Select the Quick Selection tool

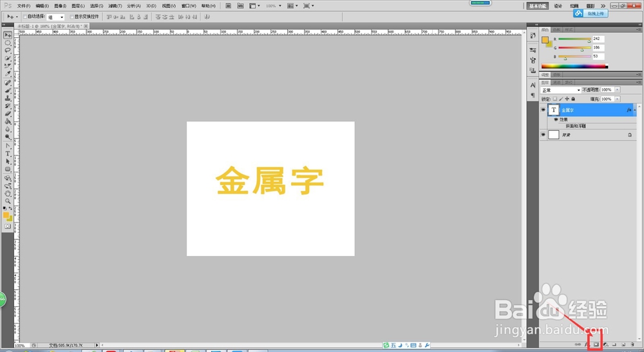[x=8, y=58]
